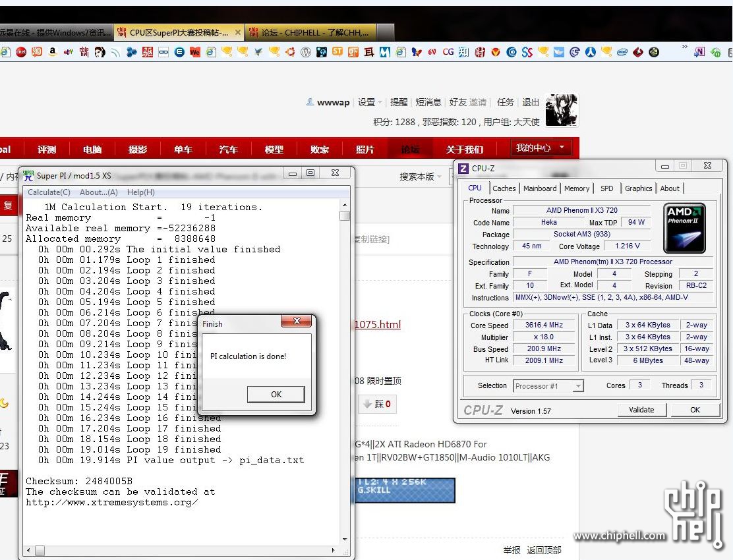
Task: Open the 论坛 nav menu item
Action: [x=410, y=150]
